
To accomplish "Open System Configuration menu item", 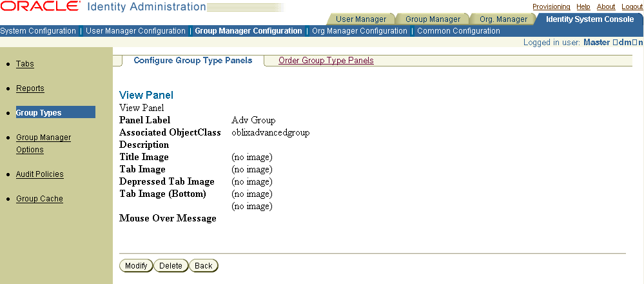I will tap(38, 31).
